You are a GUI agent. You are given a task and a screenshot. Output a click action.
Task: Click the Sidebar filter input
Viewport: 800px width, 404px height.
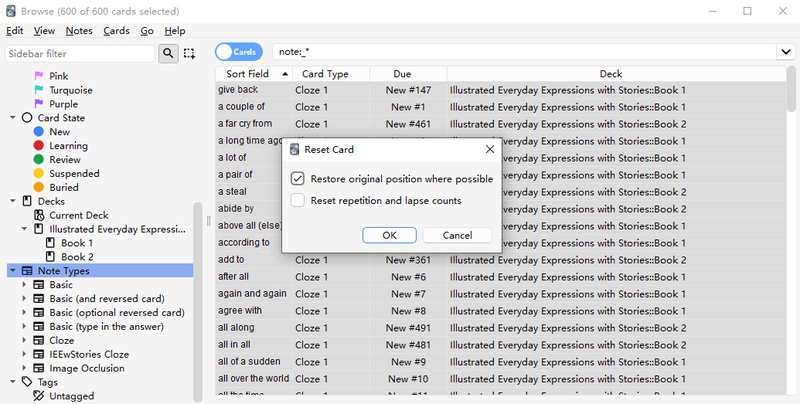point(80,54)
